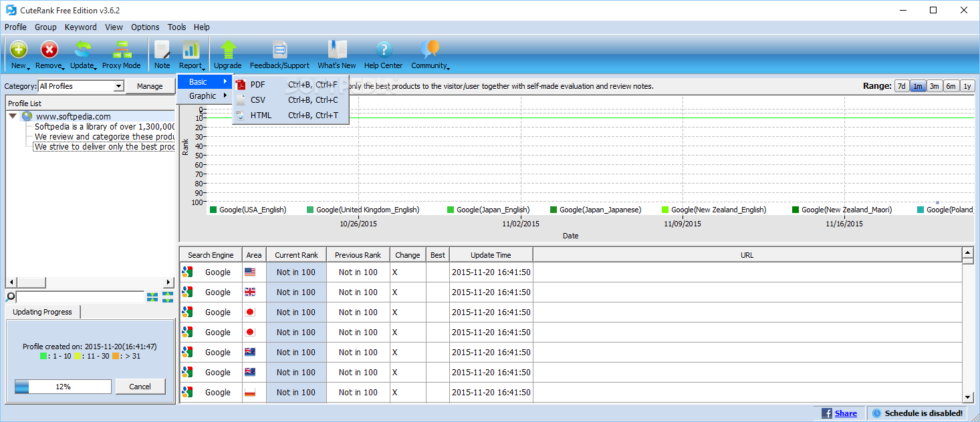The image size is (980, 422).
Task: Click the blue green up-arrow icon beside the search field
Action: pyautogui.click(x=152, y=297)
